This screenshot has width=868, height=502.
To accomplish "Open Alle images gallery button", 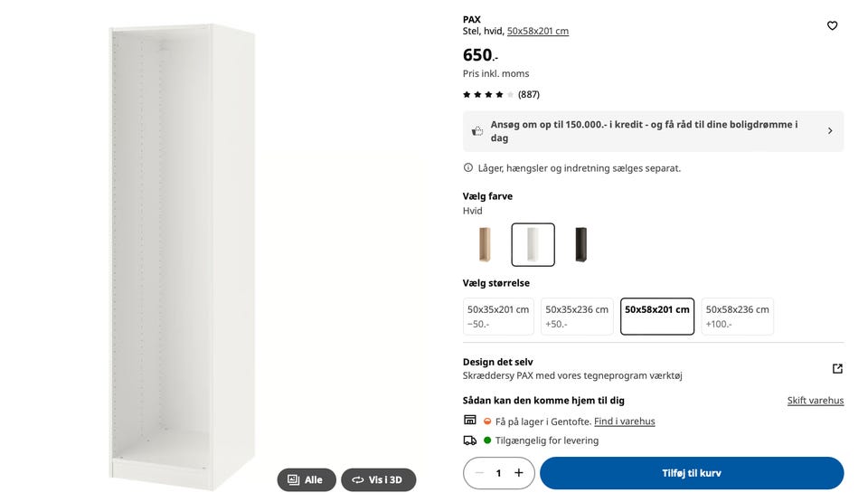I will tap(307, 479).
